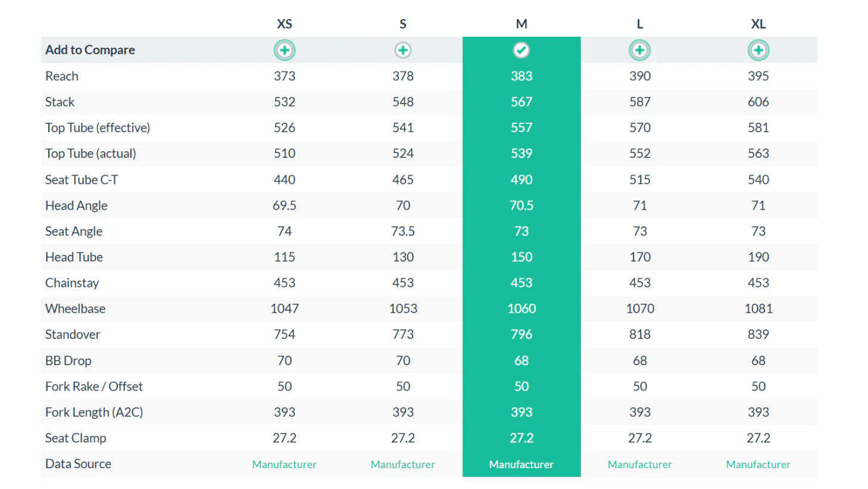Add size XL to compare

click(758, 50)
